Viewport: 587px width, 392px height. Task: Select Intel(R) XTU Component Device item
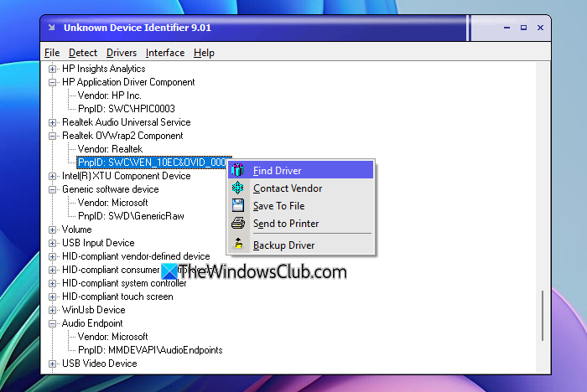[x=126, y=176]
